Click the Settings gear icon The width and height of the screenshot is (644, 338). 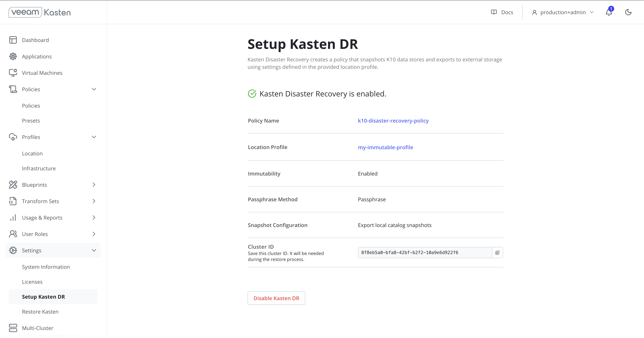pyautogui.click(x=13, y=251)
